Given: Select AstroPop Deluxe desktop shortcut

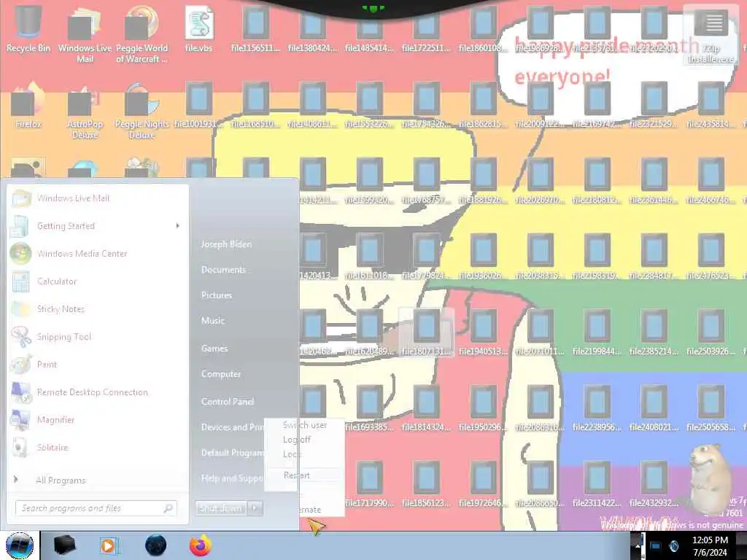Looking at the screenshot, I should point(85,111).
